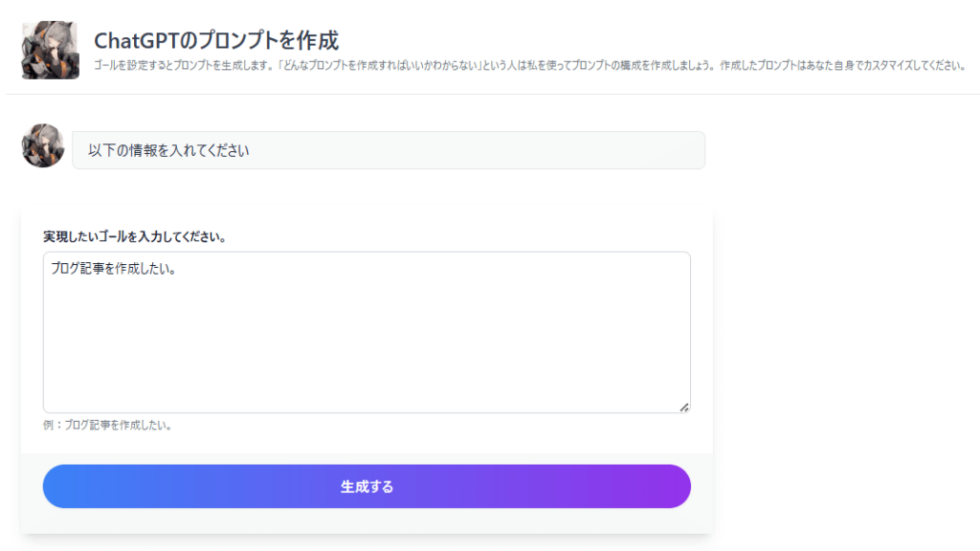This screenshot has height=551, width=980.
Task: Click the 実現したいゴールを入力してください label
Action: (x=134, y=237)
